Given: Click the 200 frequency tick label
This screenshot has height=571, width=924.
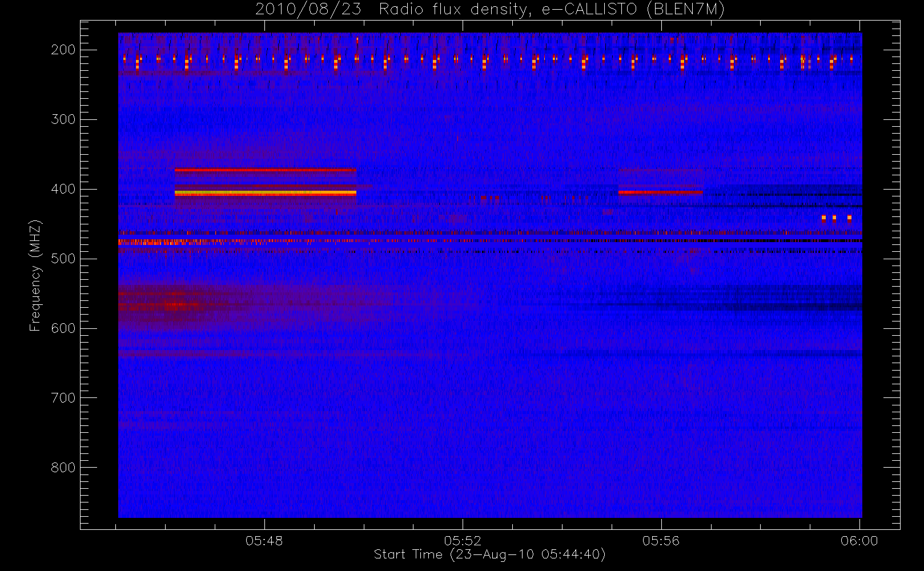Looking at the screenshot, I should pos(63,50).
